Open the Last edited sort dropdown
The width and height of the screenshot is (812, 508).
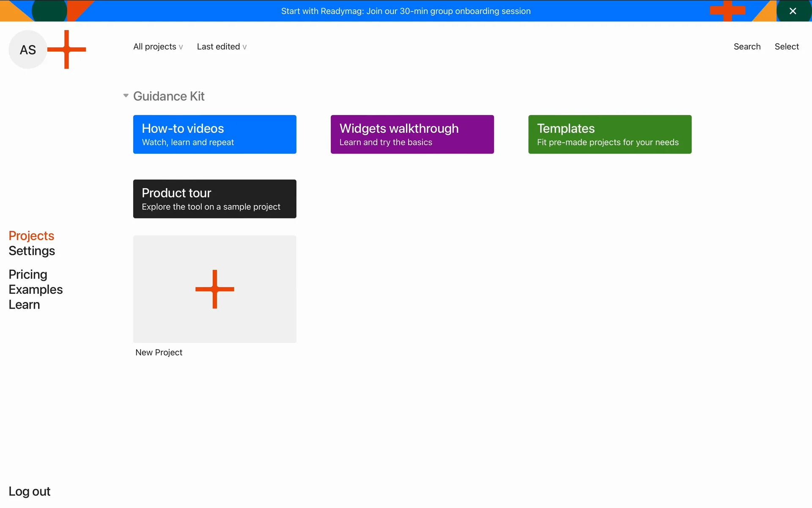[222, 47]
